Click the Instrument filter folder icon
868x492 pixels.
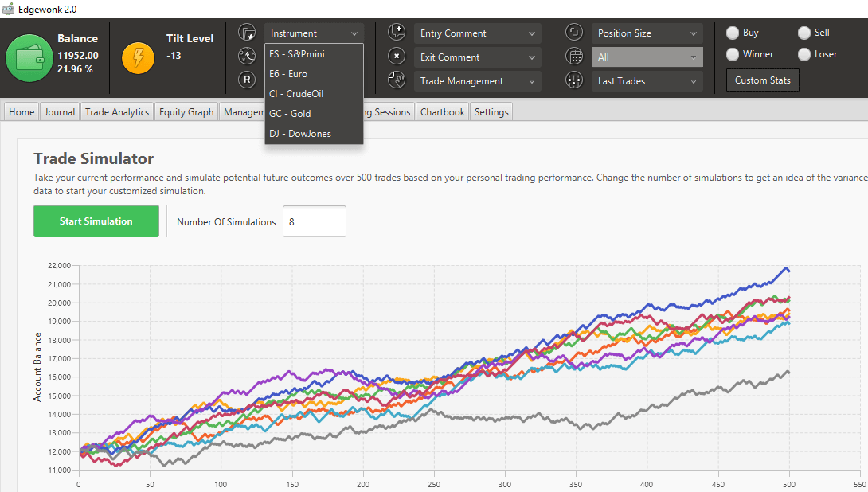pos(248,32)
